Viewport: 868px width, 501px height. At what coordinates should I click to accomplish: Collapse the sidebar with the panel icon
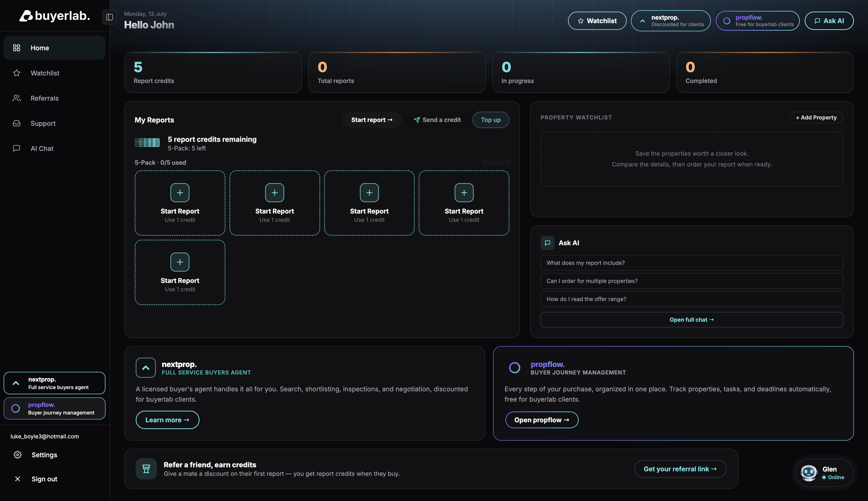(x=110, y=17)
